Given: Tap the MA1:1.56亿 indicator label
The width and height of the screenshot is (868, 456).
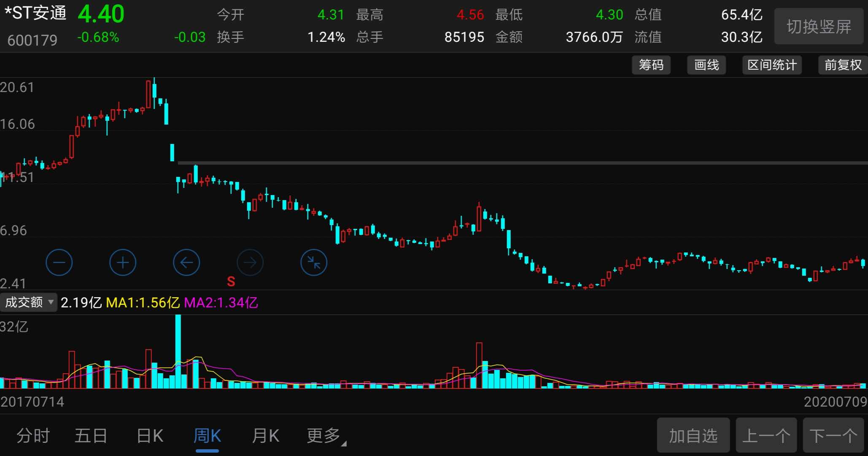Looking at the screenshot, I should (x=143, y=303).
